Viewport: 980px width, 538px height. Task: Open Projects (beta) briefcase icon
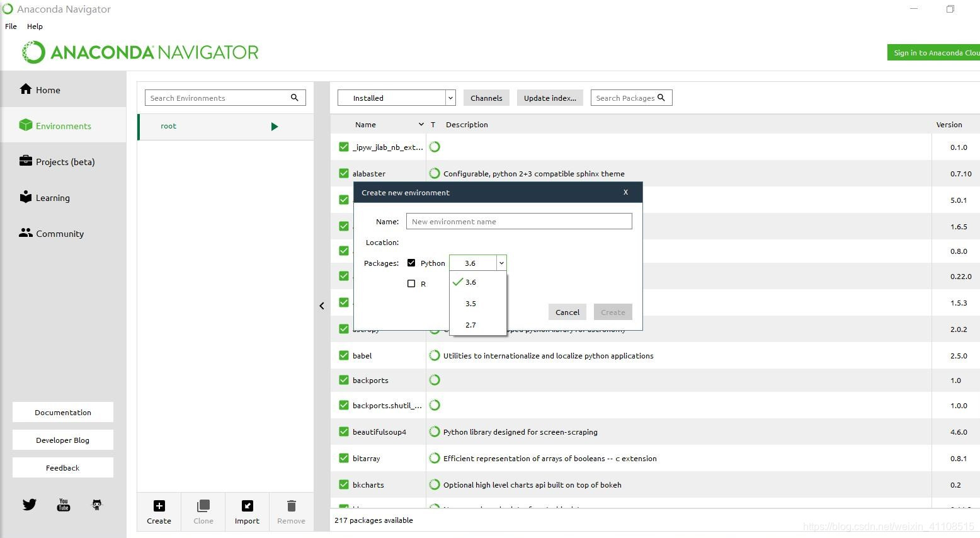(25, 161)
